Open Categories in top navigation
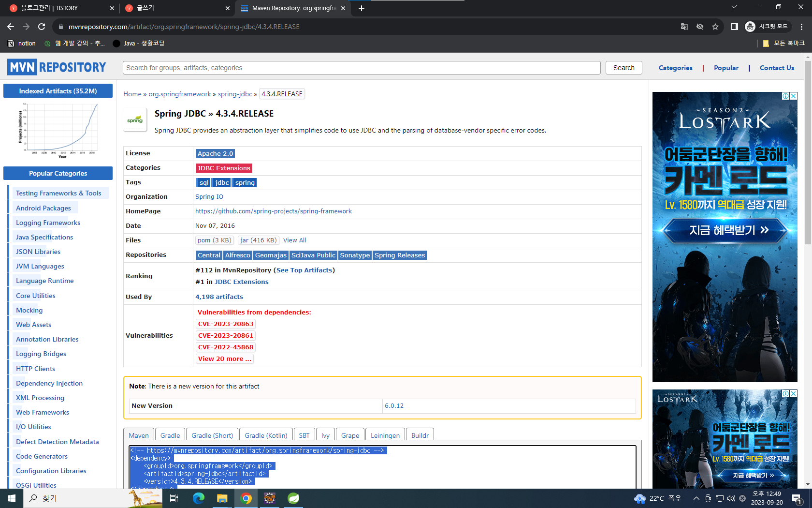 [x=675, y=68]
